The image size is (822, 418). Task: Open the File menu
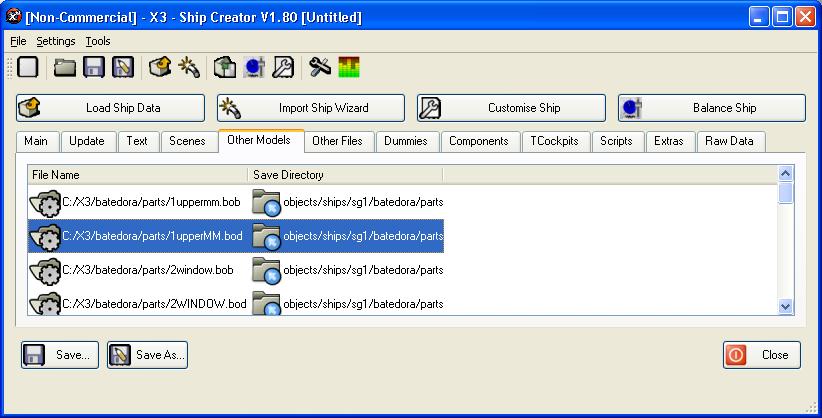[x=18, y=41]
